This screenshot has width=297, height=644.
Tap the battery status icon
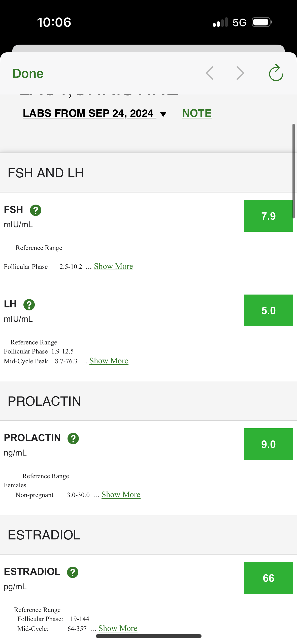[262, 22]
